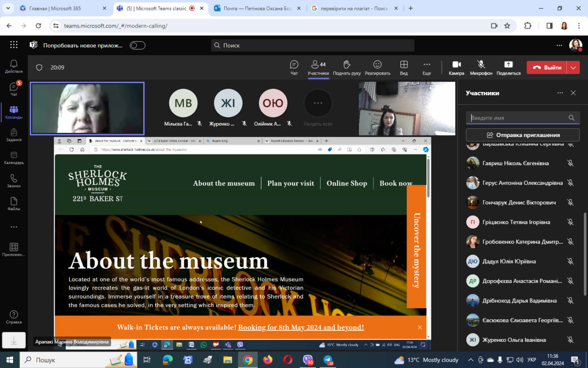Screen dimensions: 588x368
Task: Close the Участники panel
Action: point(573,93)
